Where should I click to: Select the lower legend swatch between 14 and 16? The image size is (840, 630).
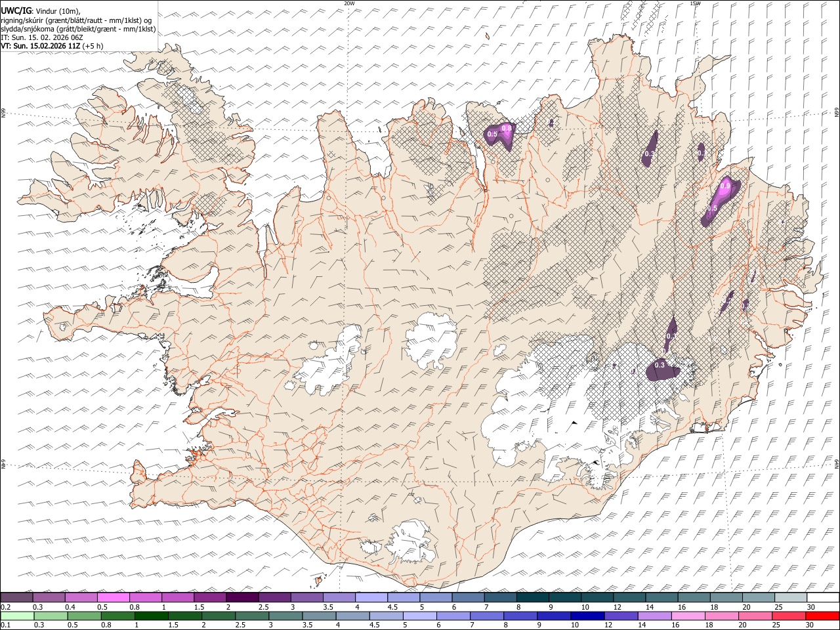coord(654,616)
